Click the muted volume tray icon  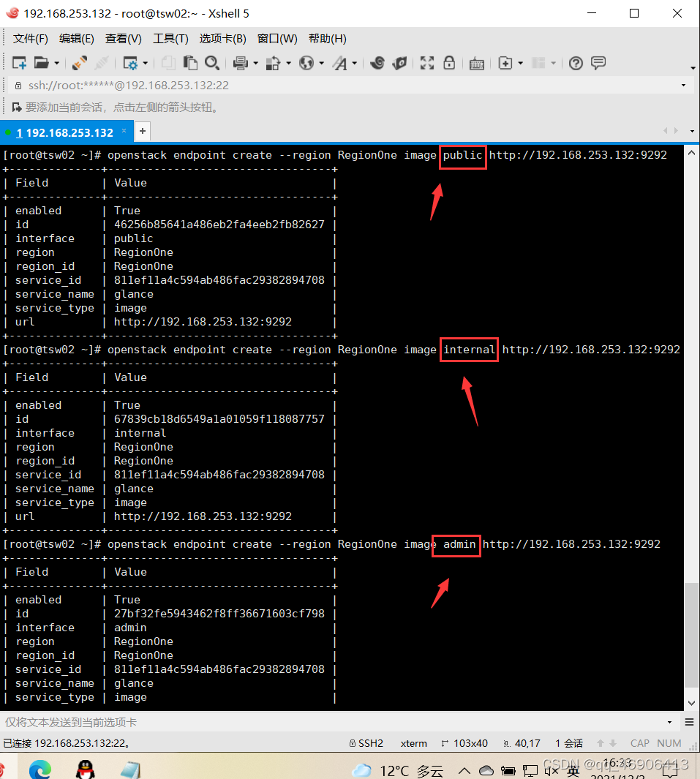(x=552, y=771)
